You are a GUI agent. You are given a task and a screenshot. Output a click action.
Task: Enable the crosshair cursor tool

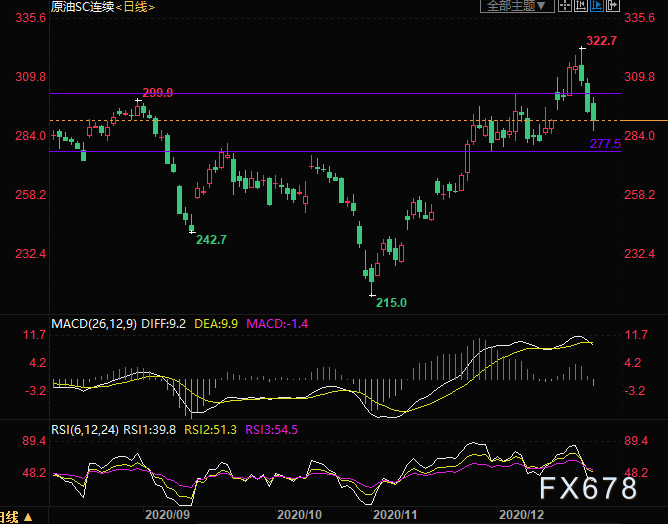565,6
